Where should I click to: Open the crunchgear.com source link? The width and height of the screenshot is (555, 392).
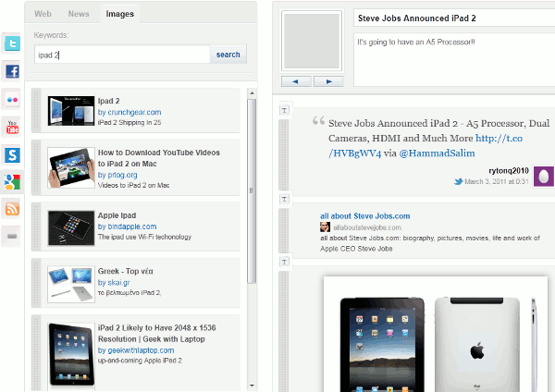tap(134, 112)
